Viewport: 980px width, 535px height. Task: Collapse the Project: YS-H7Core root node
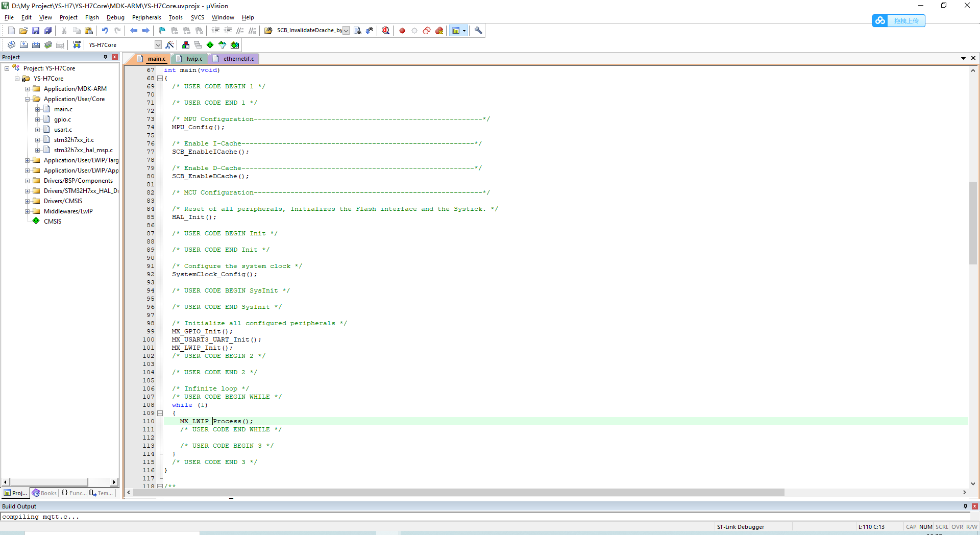(7, 68)
